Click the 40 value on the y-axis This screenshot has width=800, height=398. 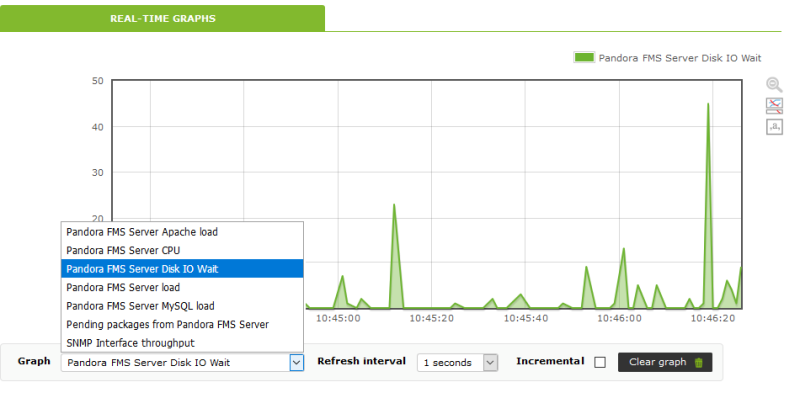[97, 127]
